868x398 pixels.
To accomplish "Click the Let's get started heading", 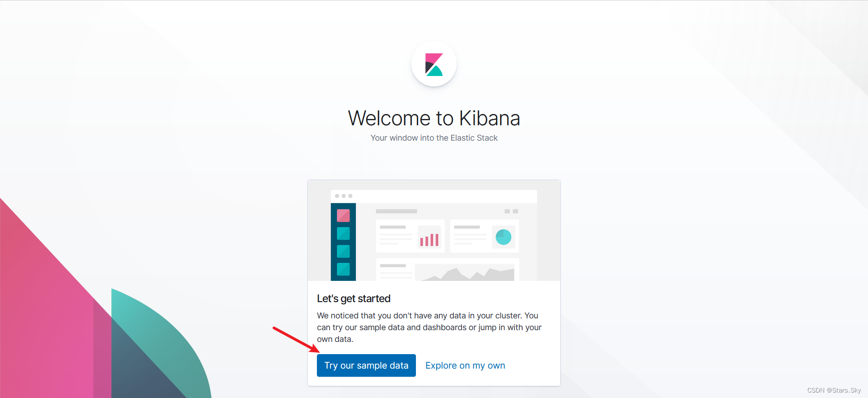I will tap(354, 298).
